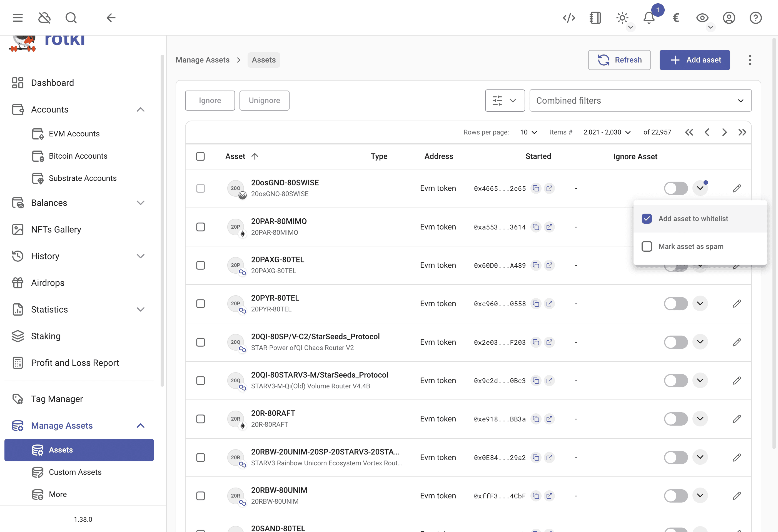Edit the 20R-80RAFT asset pencil
778x532 pixels.
click(737, 419)
